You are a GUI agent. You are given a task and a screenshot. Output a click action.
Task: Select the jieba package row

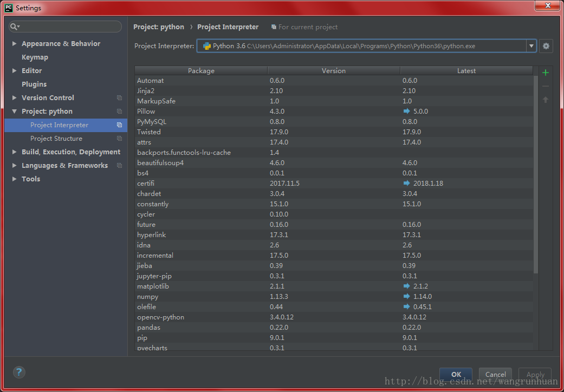click(x=334, y=265)
